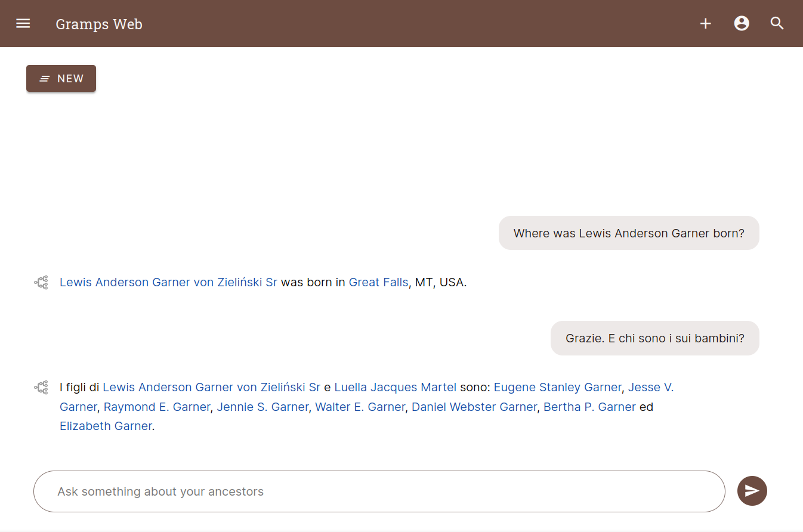Follow the Walter E. Garner link

click(x=360, y=407)
